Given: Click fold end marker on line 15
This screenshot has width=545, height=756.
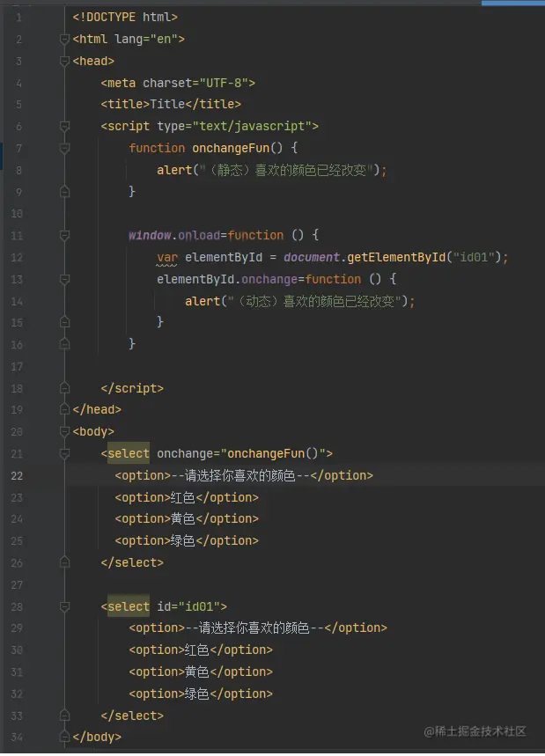Looking at the screenshot, I should 64,322.
